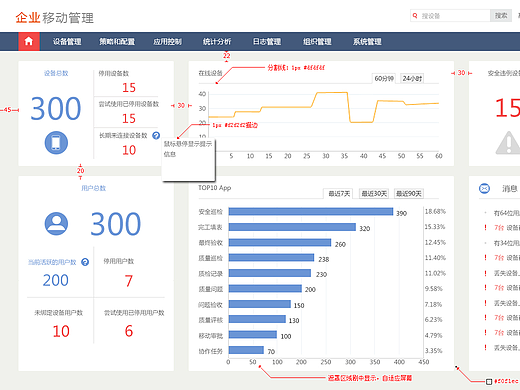Click the 3.35% percentage label

[433, 351]
